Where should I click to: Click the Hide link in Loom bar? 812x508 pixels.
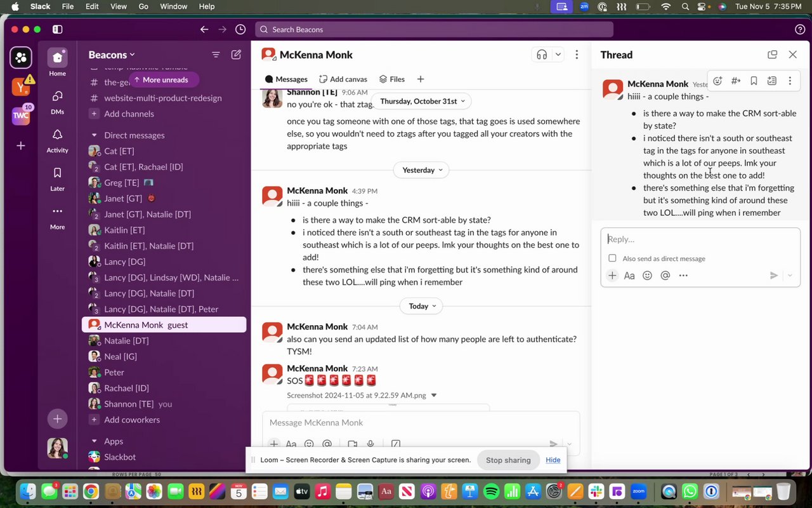[553, 460]
